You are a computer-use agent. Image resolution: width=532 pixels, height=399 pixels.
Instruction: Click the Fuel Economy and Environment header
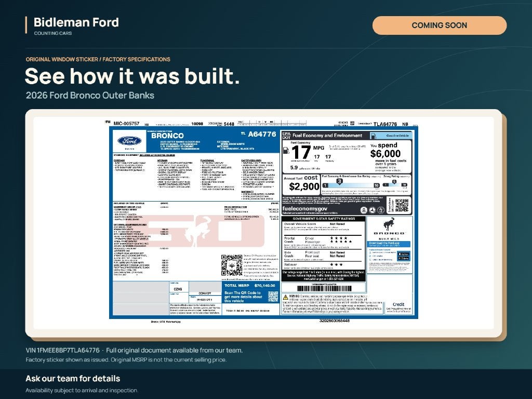click(327, 136)
